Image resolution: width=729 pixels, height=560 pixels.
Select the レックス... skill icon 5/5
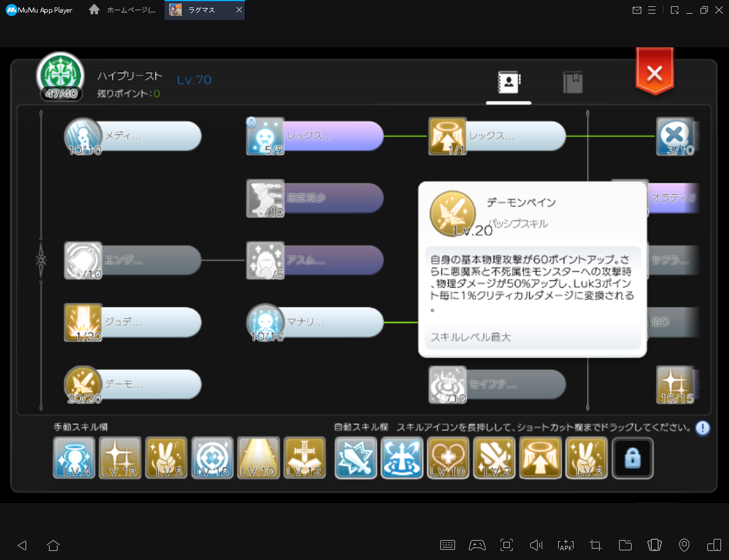(265, 137)
